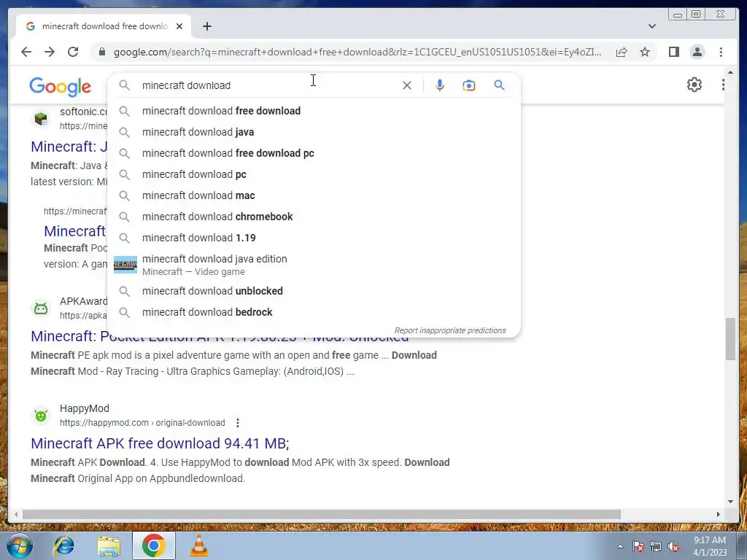The width and height of the screenshot is (747, 560).
Task: Click the muted volume tray icon
Action: 673,547
